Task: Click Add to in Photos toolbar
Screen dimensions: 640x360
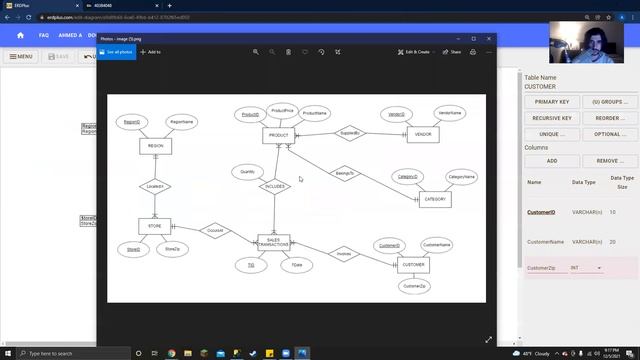Action: (x=151, y=52)
